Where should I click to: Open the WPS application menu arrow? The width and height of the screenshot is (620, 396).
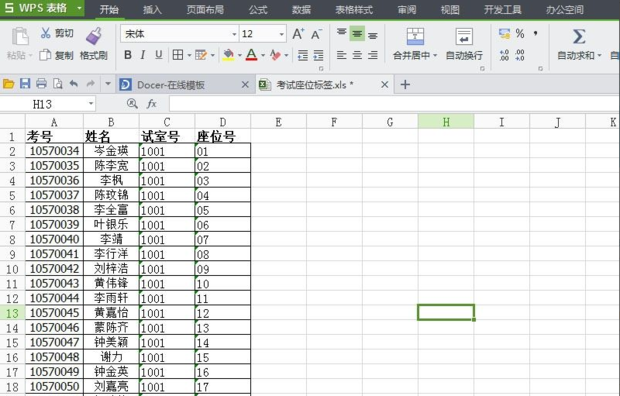79,8
